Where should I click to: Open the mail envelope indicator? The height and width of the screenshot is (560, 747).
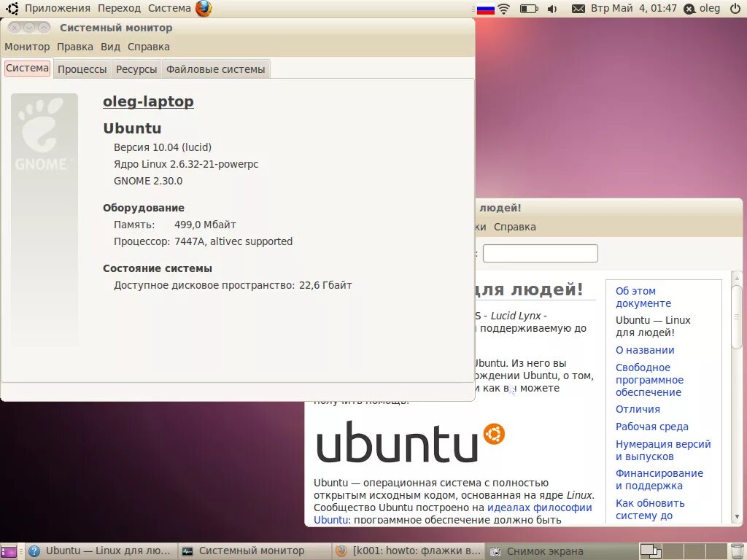tap(578, 9)
